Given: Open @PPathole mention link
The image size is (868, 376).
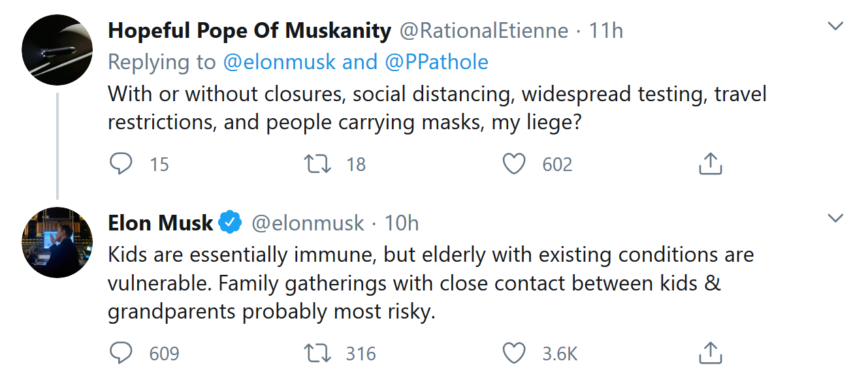Looking at the screenshot, I should (x=436, y=62).
